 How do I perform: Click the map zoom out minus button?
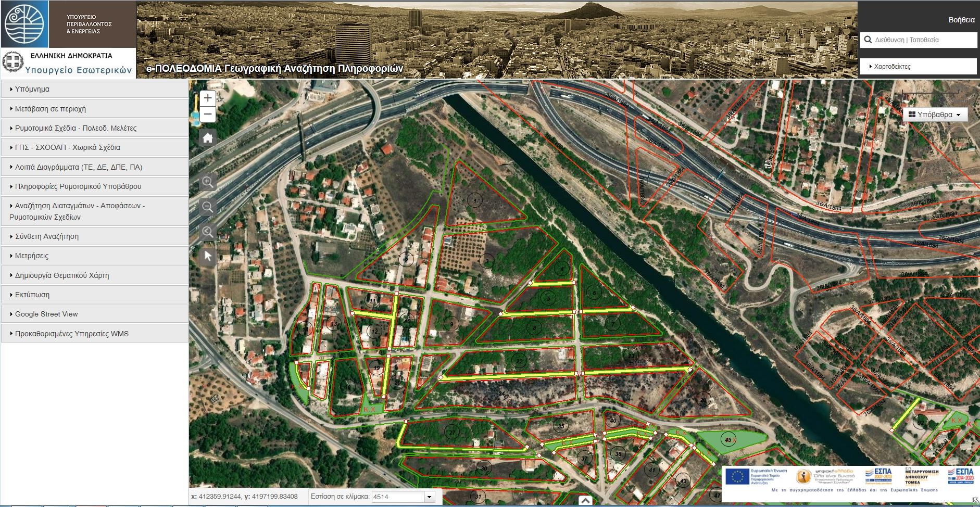click(208, 114)
